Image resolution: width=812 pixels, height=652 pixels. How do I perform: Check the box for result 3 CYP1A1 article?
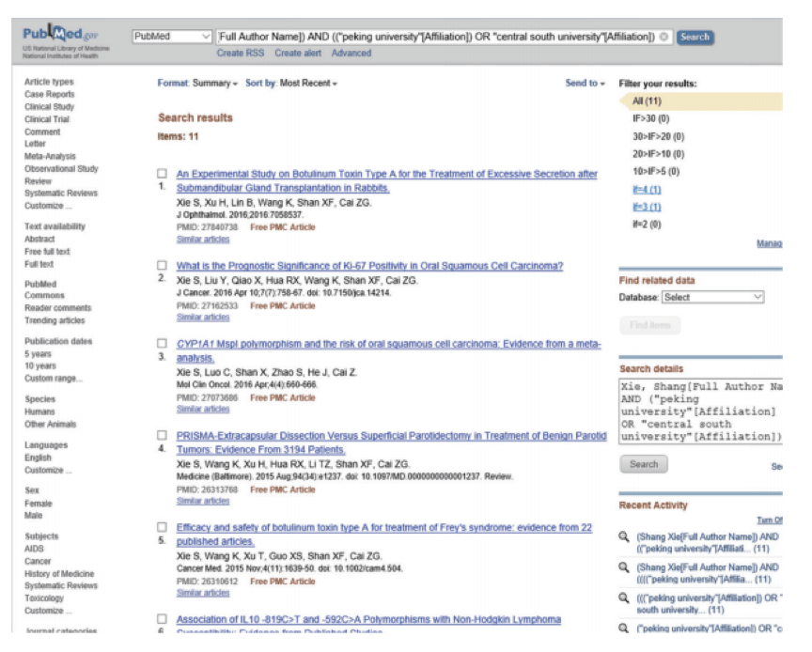pos(162,343)
